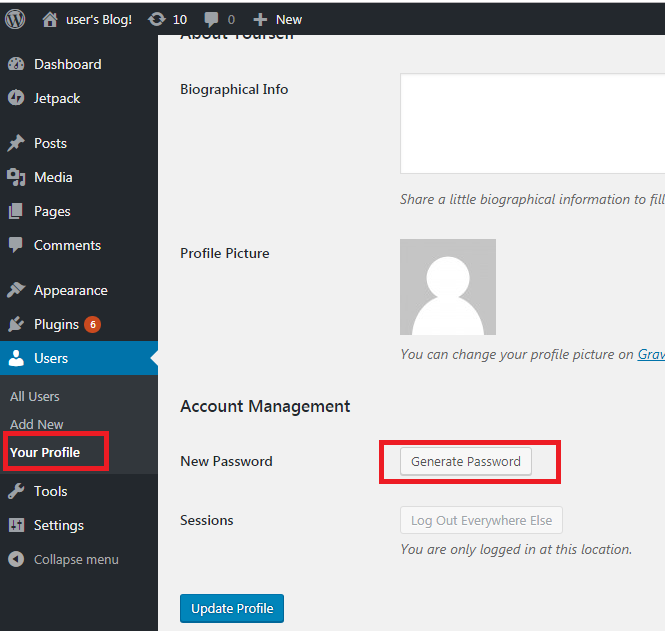Click the Account Management heading
This screenshot has width=665, height=631.
tap(265, 406)
